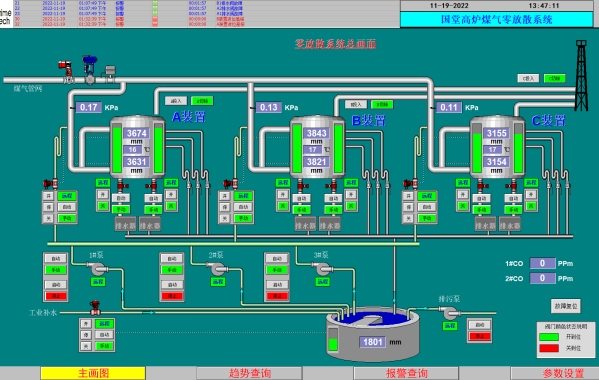Toggle B投入 button for B装置
Viewport: 599px width, 380px height.
356,104
